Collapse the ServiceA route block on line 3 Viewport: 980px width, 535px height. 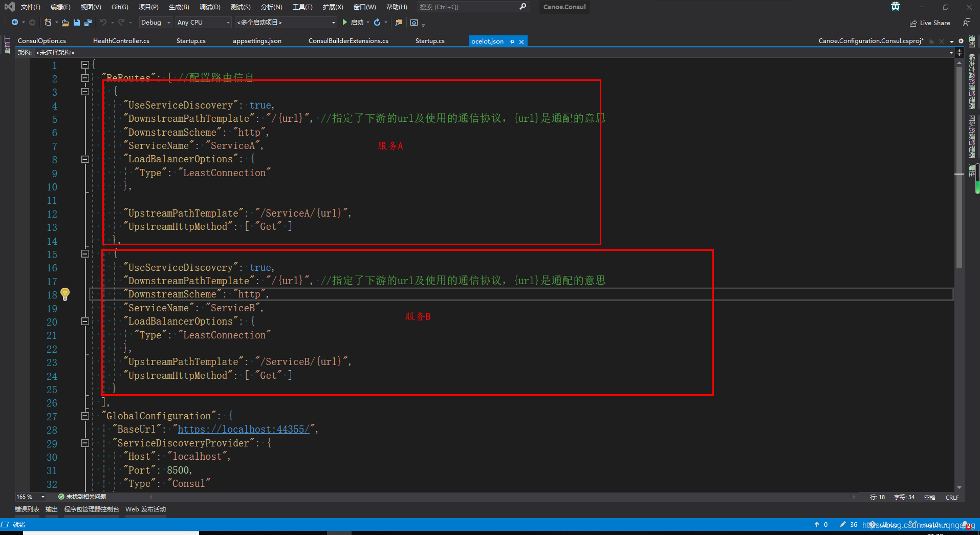coord(85,91)
